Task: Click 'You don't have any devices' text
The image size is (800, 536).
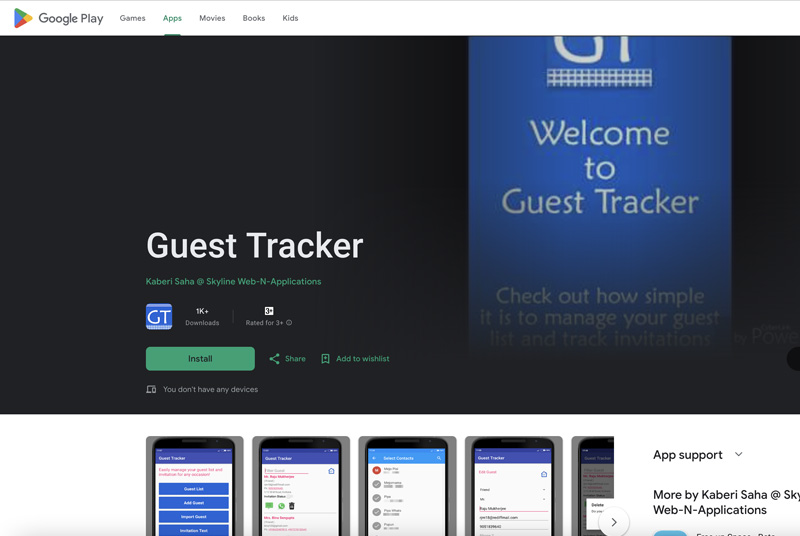Action: pyautogui.click(x=210, y=389)
